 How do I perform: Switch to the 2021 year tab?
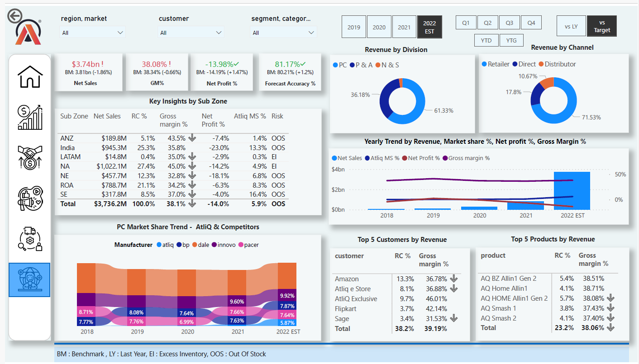[x=404, y=26]
